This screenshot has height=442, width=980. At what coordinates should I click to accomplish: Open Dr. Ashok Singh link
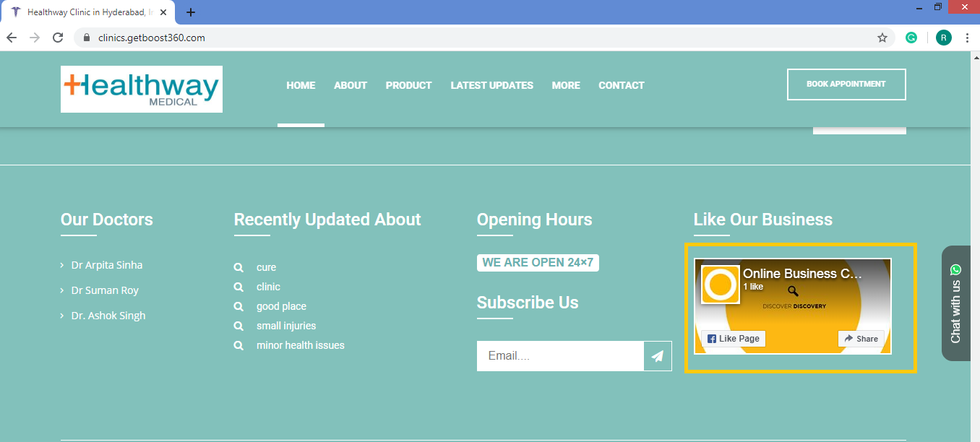point(108,316)
